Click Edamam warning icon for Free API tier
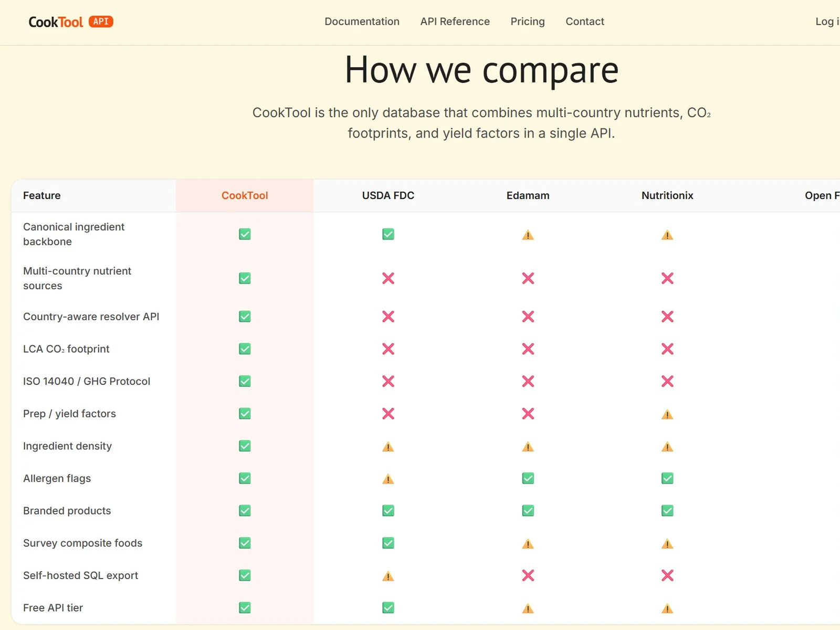840x630 pixels. coord(528,608)
